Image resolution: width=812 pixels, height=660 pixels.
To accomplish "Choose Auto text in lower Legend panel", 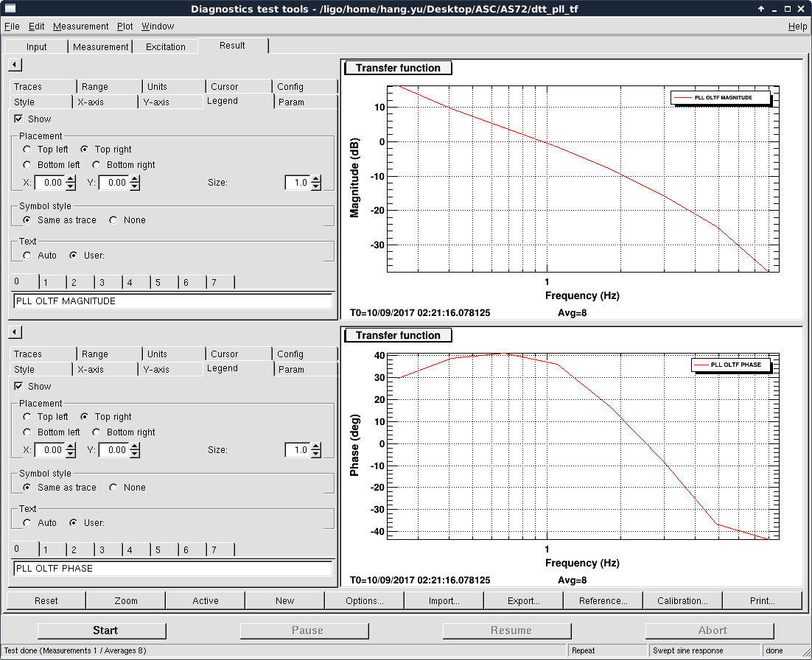I will coord(27,523).
